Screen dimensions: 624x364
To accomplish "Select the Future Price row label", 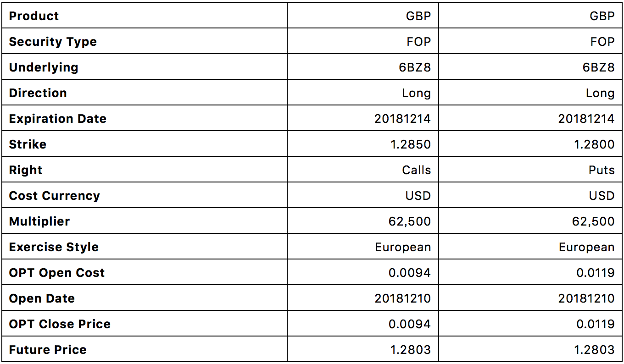I will point(48,350).
